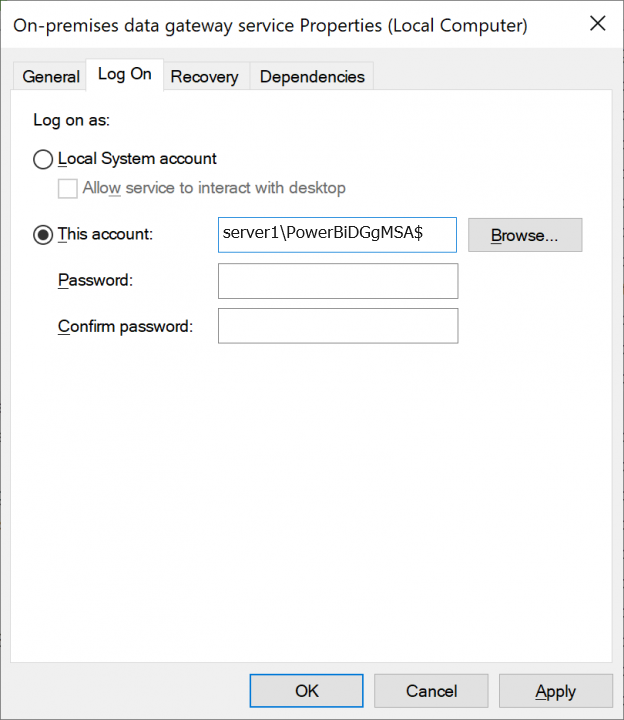Click into the Confirm password input box
Image resolution: width=624 pixels, height=720 pixels.
point(337,326)
